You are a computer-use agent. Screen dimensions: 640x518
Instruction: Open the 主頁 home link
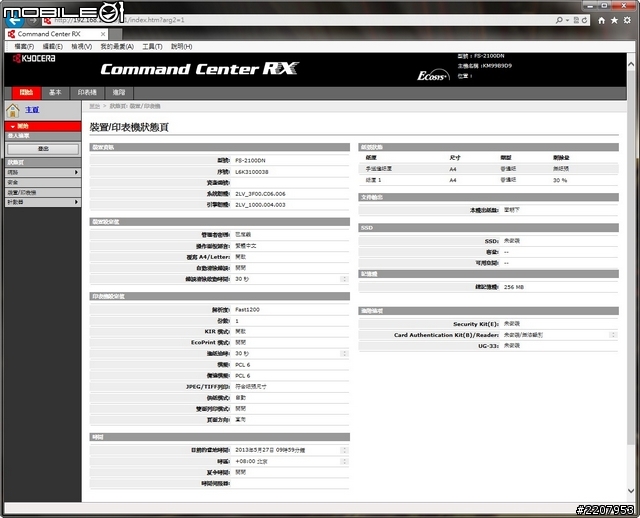pos(32,110)
